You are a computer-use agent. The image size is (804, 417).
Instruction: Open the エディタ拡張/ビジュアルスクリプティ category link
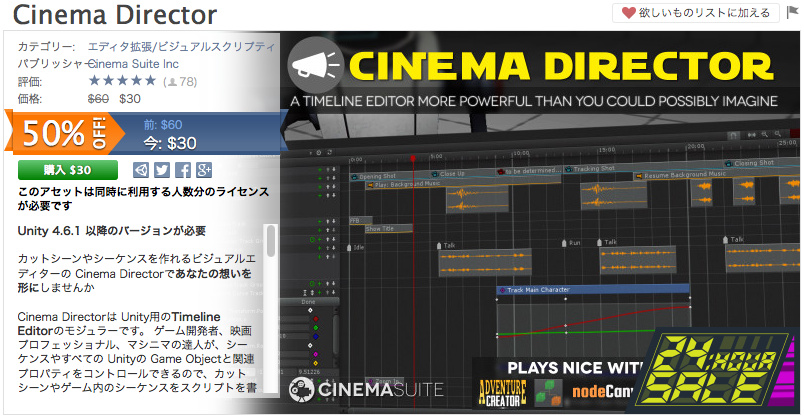coord(182,47)
